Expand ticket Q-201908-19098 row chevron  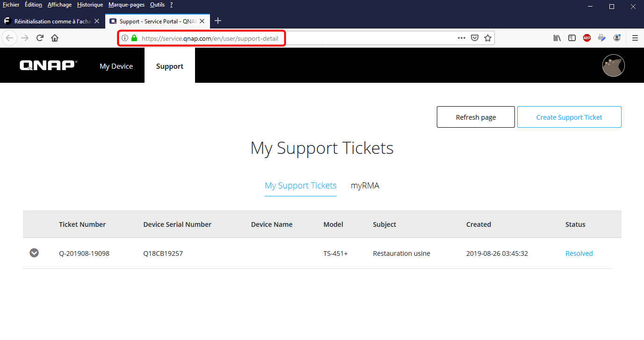coord(34,253)
